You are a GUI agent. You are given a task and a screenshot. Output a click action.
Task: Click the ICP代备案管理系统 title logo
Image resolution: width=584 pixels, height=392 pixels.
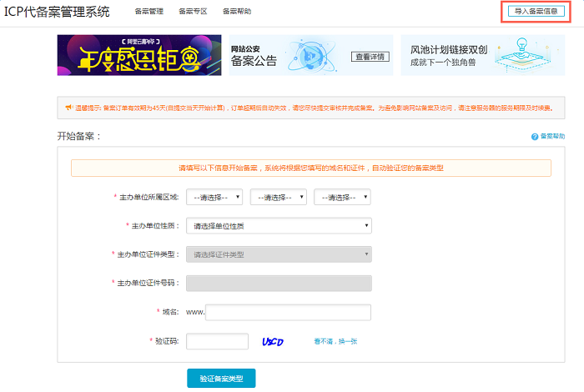point(57,12)
